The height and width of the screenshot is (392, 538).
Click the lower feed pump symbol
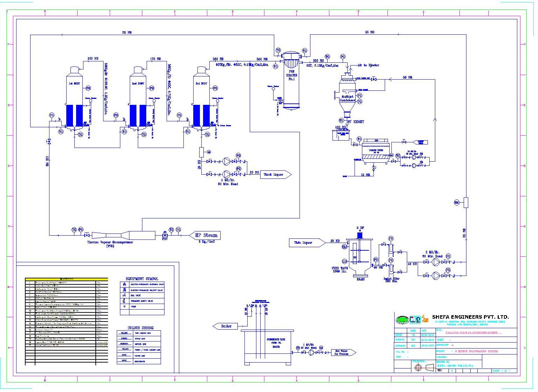(x=436, y=275)
